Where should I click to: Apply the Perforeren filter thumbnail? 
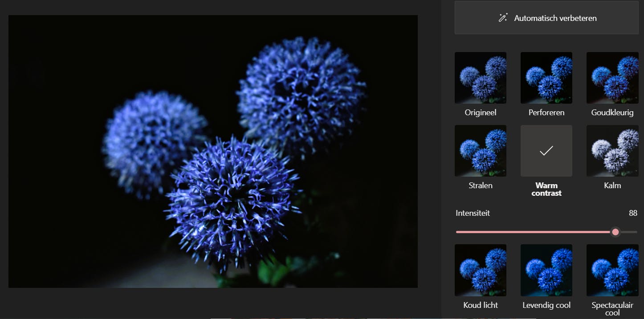tap(546, 78)
